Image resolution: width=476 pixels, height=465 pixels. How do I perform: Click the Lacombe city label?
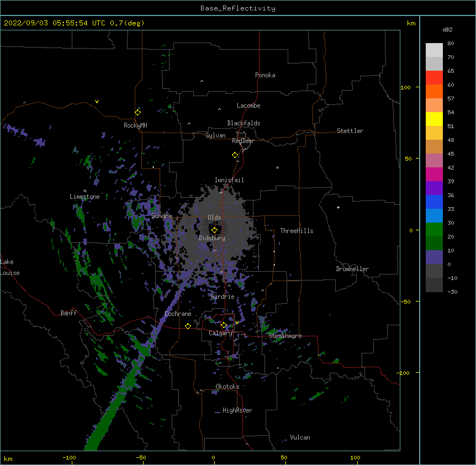(248, 105)
